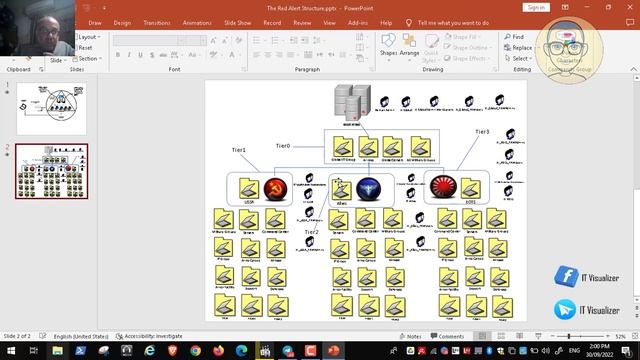Toggle text Shadow formatting
Image resolution: width=640 pixels, height=360 pixels.
(x=152, y=55)
